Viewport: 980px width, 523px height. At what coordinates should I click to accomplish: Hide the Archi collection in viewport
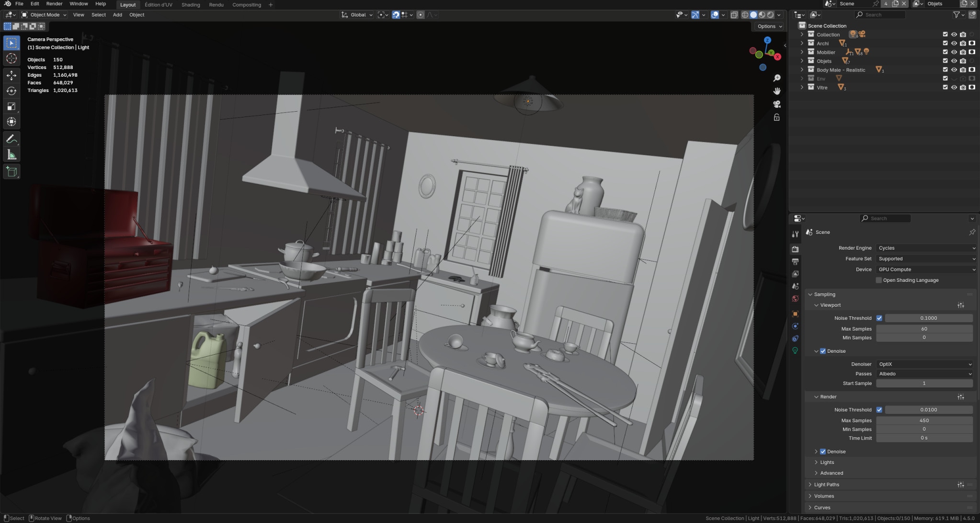coord(954,44)
